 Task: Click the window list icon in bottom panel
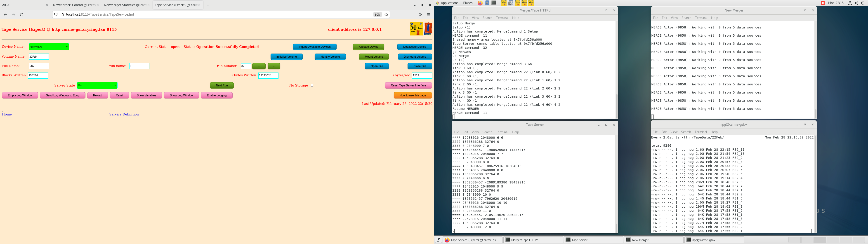[x=438, y=240]
